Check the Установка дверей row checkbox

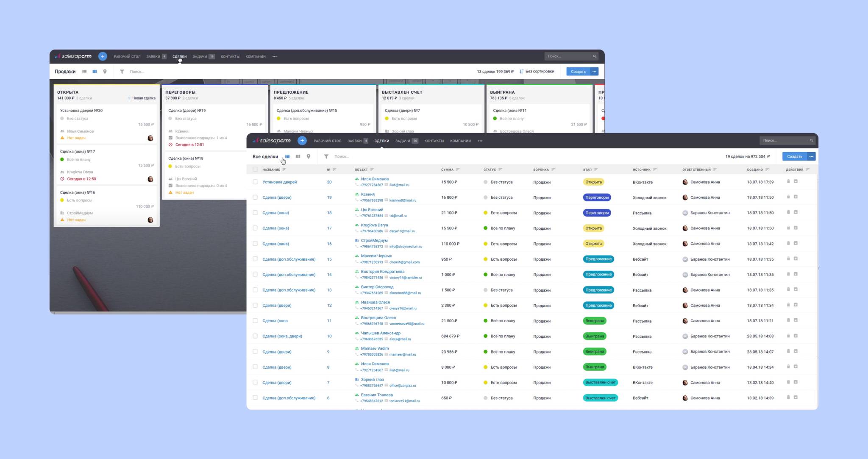point(255,182)
